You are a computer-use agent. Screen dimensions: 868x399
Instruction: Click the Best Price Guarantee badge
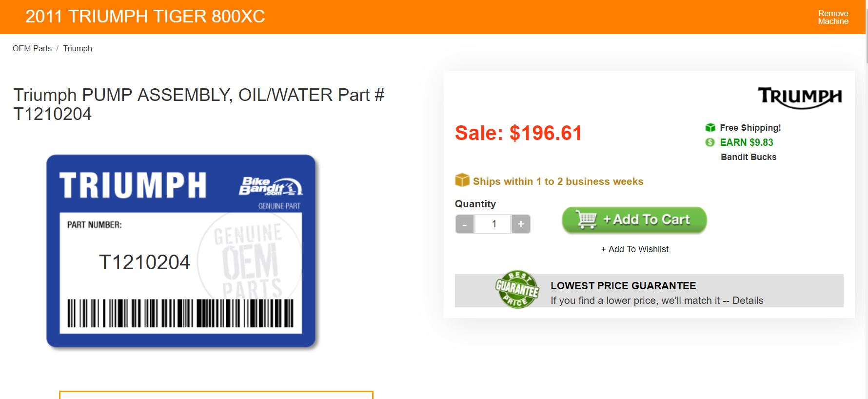click(x=517, y=289)
